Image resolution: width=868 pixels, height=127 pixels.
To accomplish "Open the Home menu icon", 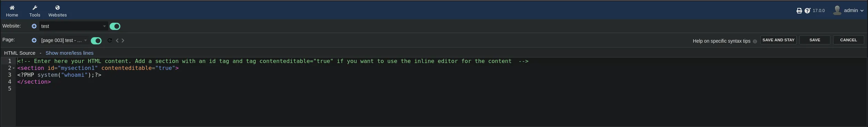I will (12, 8).
